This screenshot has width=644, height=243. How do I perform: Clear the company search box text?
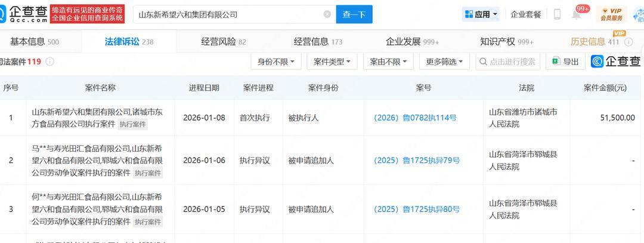[x=327, y=14]
